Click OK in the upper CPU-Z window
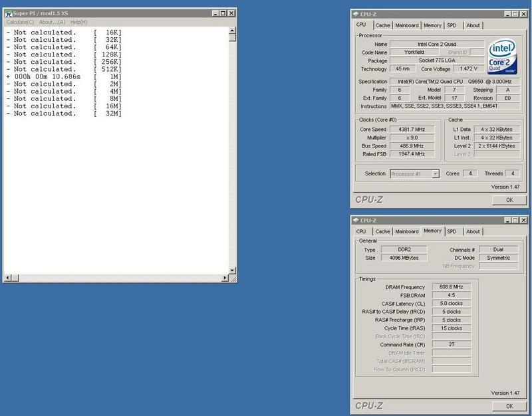This screenshot has width=532, height=416. [509, 200]
